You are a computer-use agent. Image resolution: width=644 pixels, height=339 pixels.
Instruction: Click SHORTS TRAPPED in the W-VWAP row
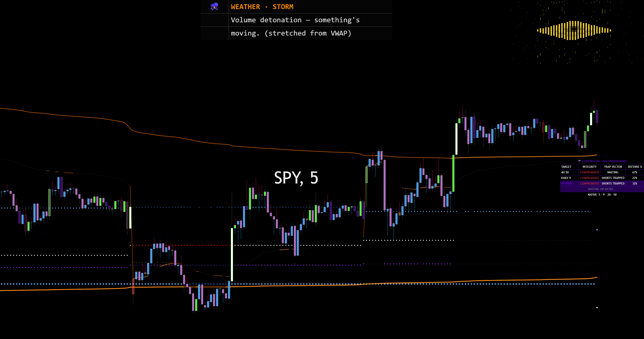(613, 183)
